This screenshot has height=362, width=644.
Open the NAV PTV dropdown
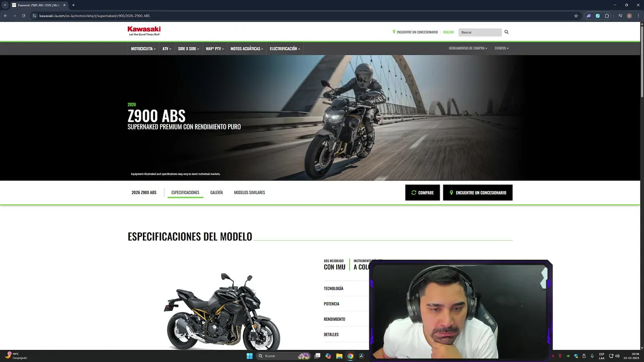(x=215, y=49)
